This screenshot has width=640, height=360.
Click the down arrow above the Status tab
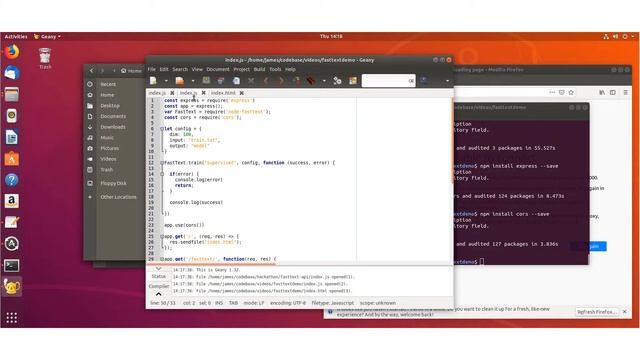tap(158, 269)
